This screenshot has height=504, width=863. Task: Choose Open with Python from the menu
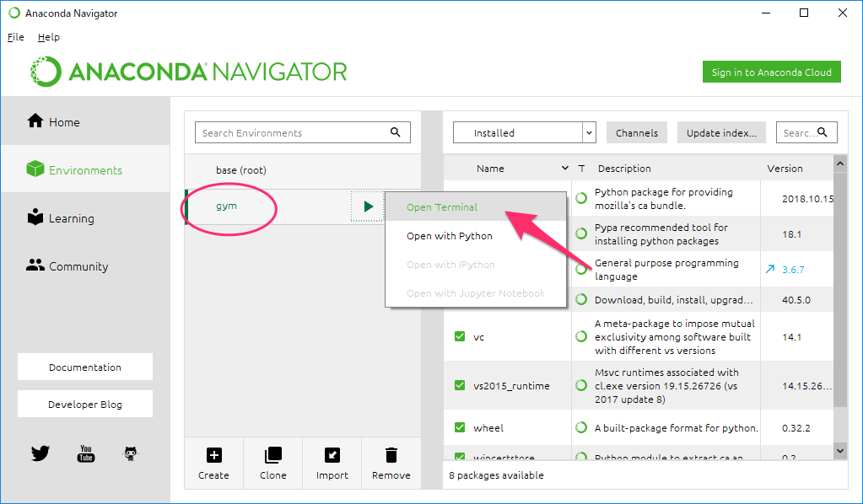tap(476, 236)
